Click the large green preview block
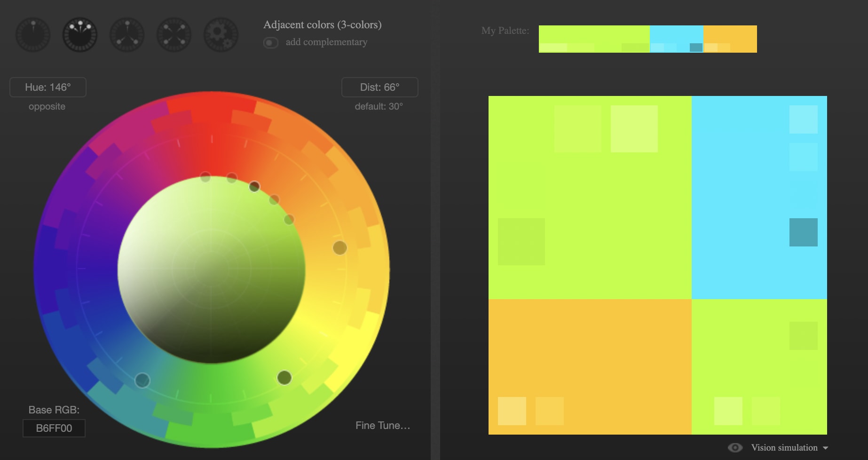This screenshot has width=868, height=460. click(x=590, y=198)
